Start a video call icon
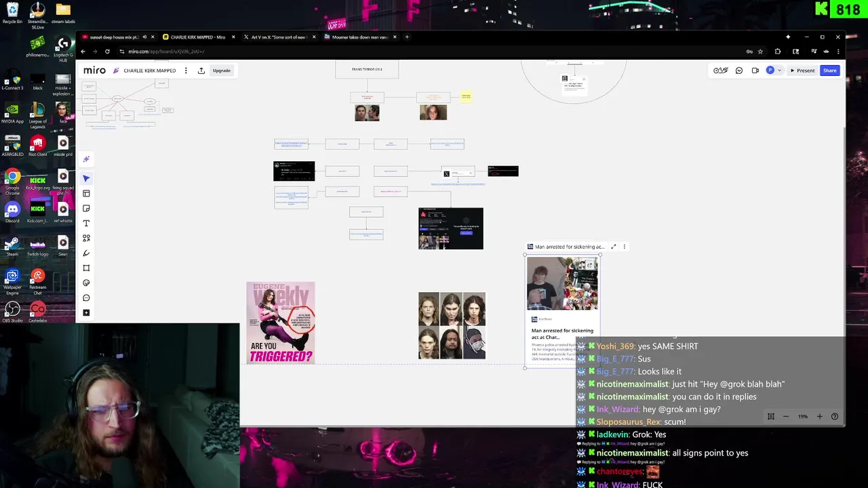Viewport: 868px width, 488px height. pyautogui.click(x=755, y=70)
